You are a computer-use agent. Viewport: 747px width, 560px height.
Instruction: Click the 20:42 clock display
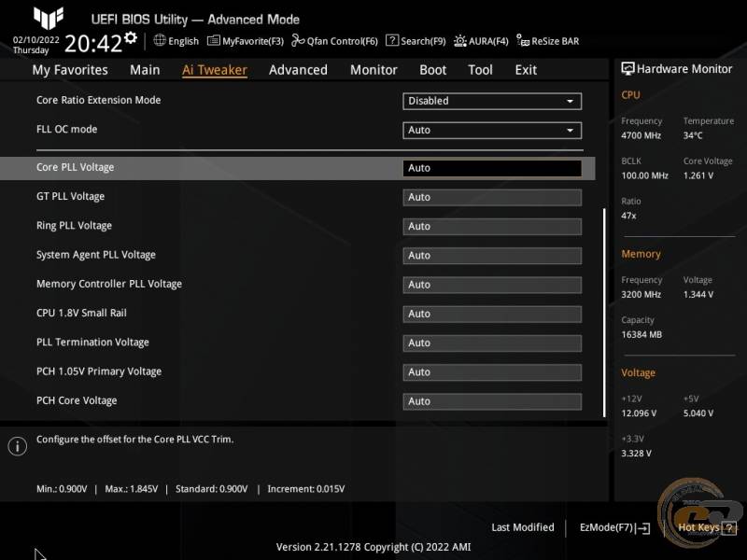pyautogui.click(x=93, y=44)
